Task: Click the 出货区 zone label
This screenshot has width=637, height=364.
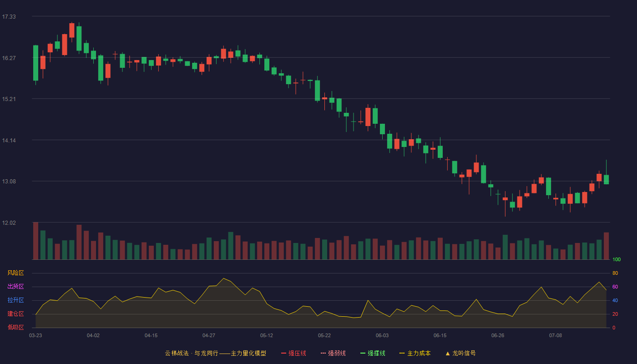Action: click(x=15, y=287)
